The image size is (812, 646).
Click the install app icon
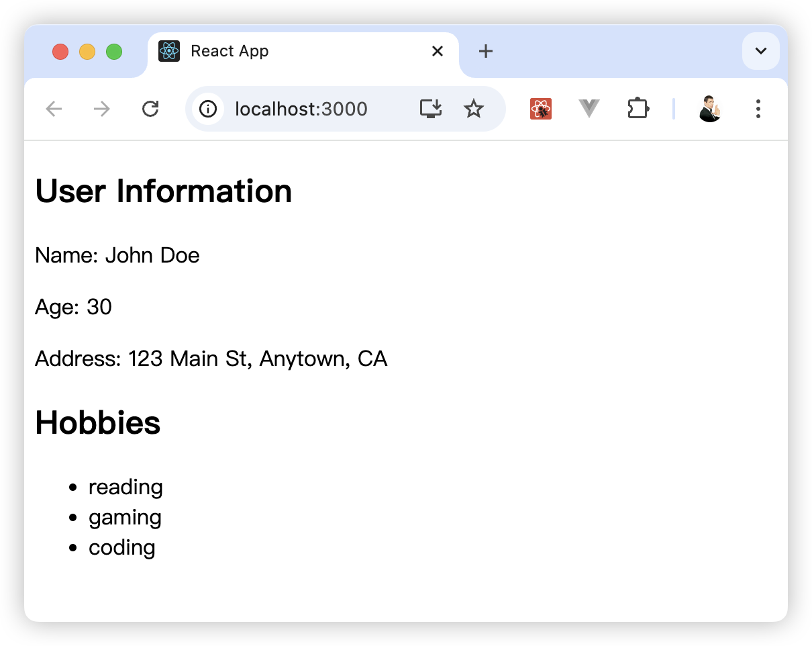click(431, 109)
